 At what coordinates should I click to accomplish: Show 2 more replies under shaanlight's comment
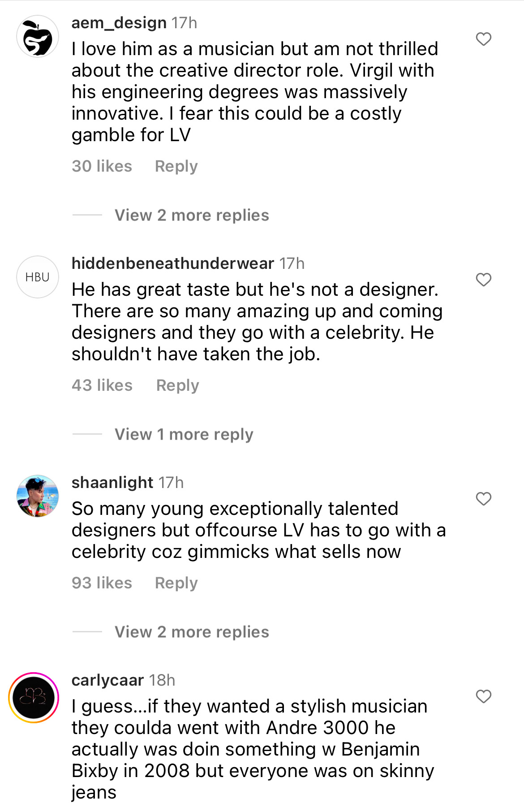click(x=192, y=632)
